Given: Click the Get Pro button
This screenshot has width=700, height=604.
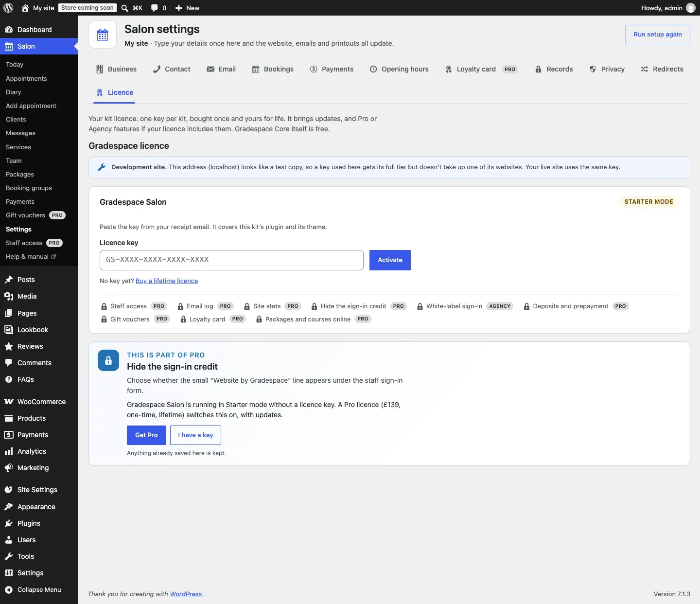Looking at the screenshot, I should pos(146,435).
